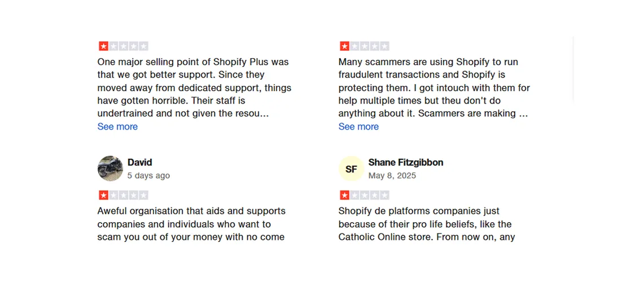
Task: Click the fifth gray star on the Shopify Plus review
Action: coord(143,46)
